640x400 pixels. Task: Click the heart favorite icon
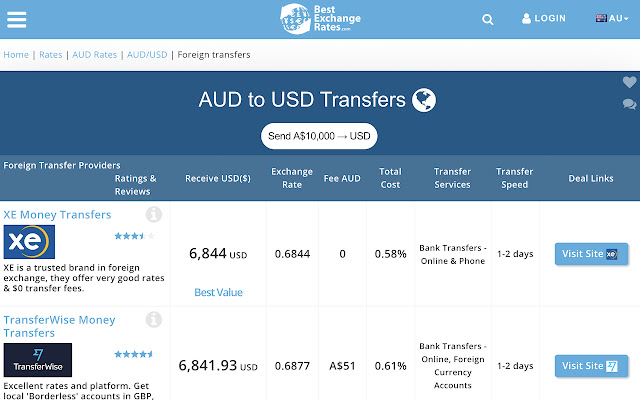pyautogui.click(x=629, y=82)
